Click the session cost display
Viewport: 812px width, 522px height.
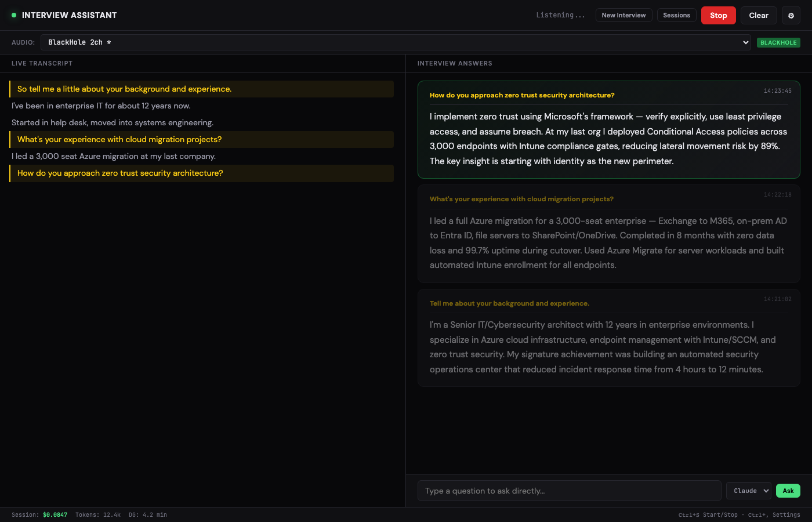click(x=55, y=514)
